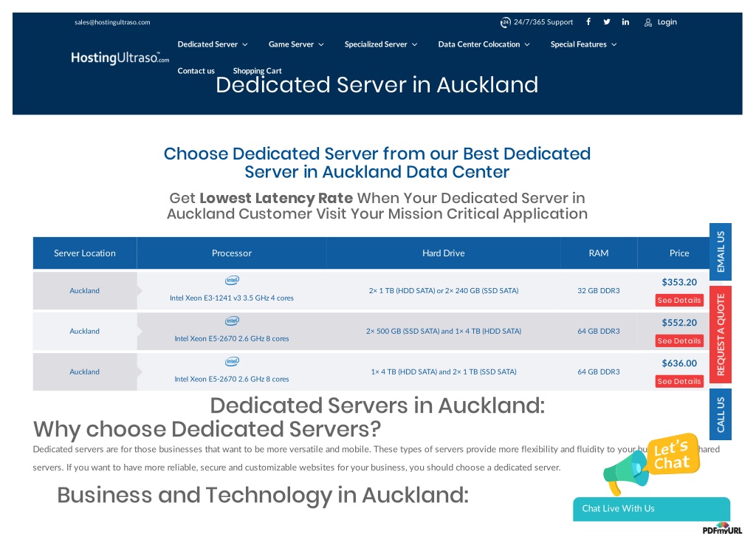Click the HostingUltraso.com logo
Screen dimensions: 756x534
click(120, 58)
